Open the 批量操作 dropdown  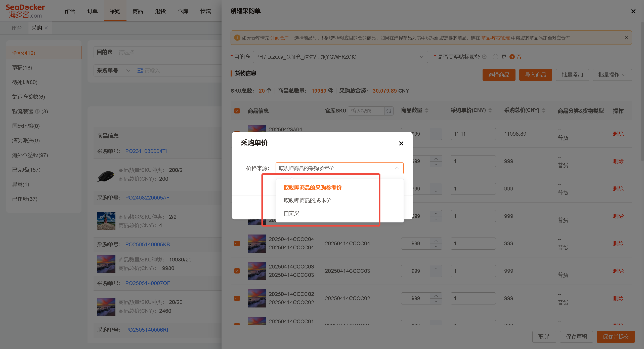612,75
